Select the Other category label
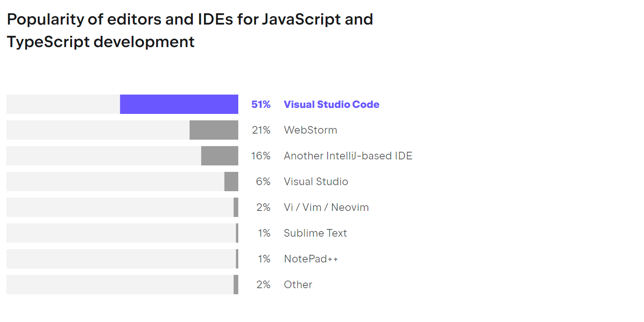The width and height of the screenshot is (644, 322). [298, 285]
